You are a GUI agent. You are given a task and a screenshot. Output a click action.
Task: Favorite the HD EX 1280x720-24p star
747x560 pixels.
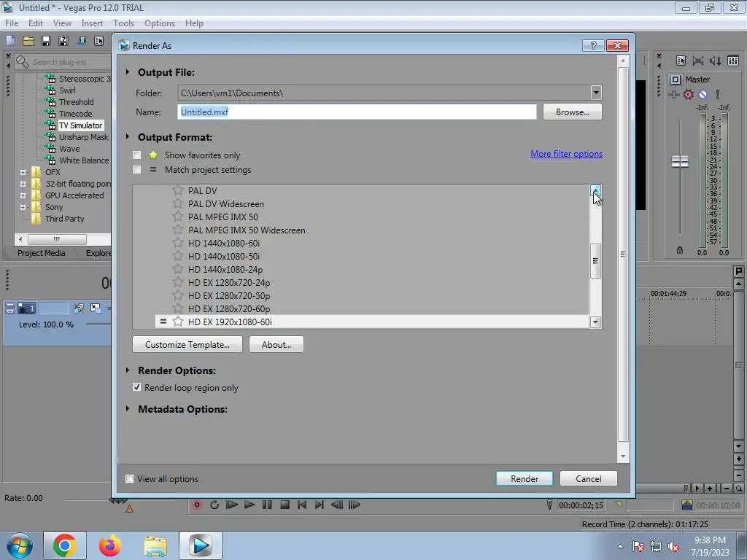[x=178, y=282]
